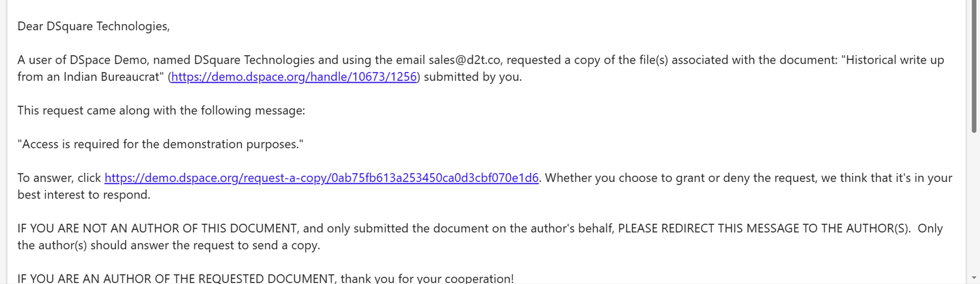Click the "Dear DSquare Technologies," greeting
Image resolution: width=980 pixels, height=284 pixels.
coord(94,26)
